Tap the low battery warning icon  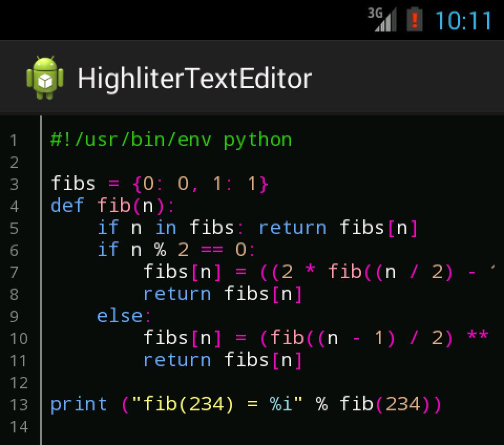(415, 20)
